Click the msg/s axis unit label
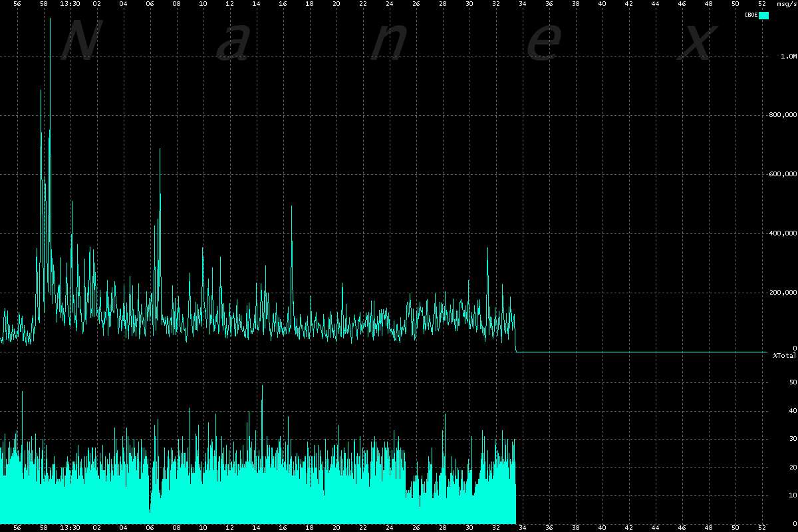 (x=786, y=3)
